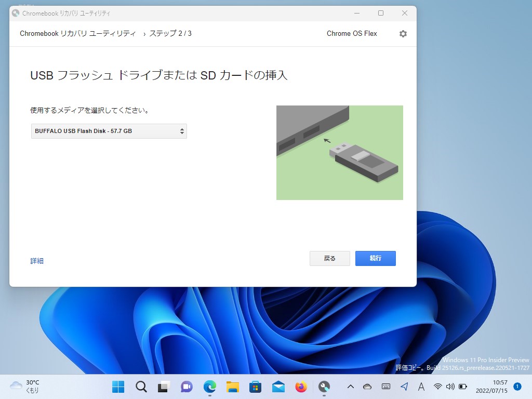Open the touch keyboard icon
Screen dimensions: 532x399
click(385, 387)
